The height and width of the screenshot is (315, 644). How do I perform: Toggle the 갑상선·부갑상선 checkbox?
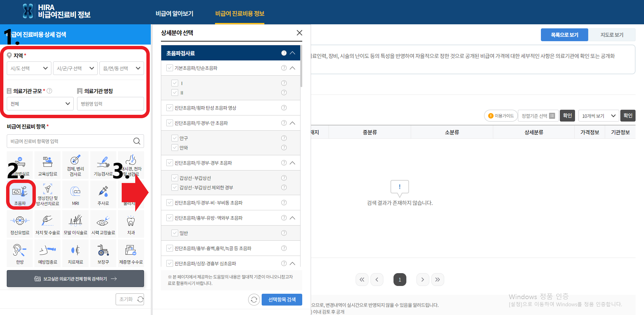[175, 178]
